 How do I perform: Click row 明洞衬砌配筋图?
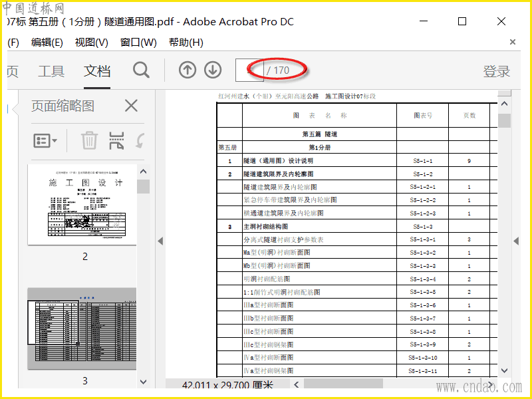point(357,279)
